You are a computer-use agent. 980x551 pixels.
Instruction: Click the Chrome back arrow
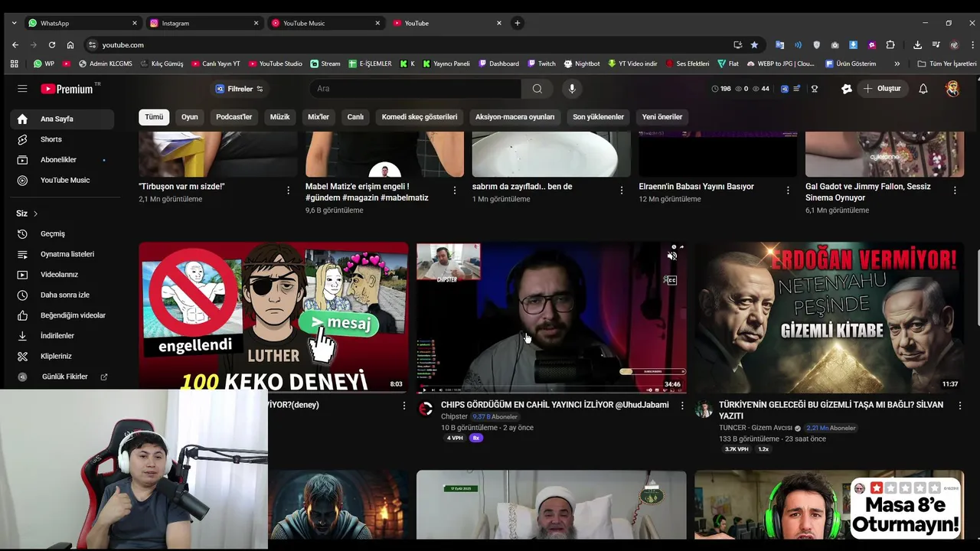[x=15, y=45]
